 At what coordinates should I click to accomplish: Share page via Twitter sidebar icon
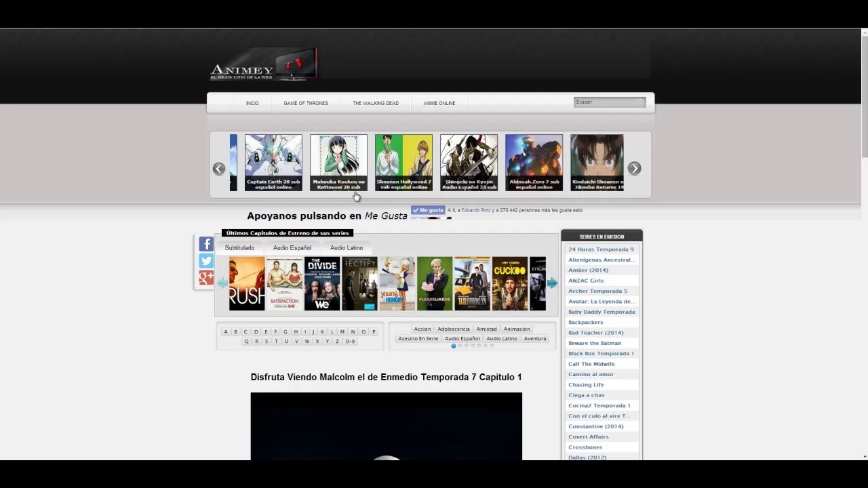point(206,261)
